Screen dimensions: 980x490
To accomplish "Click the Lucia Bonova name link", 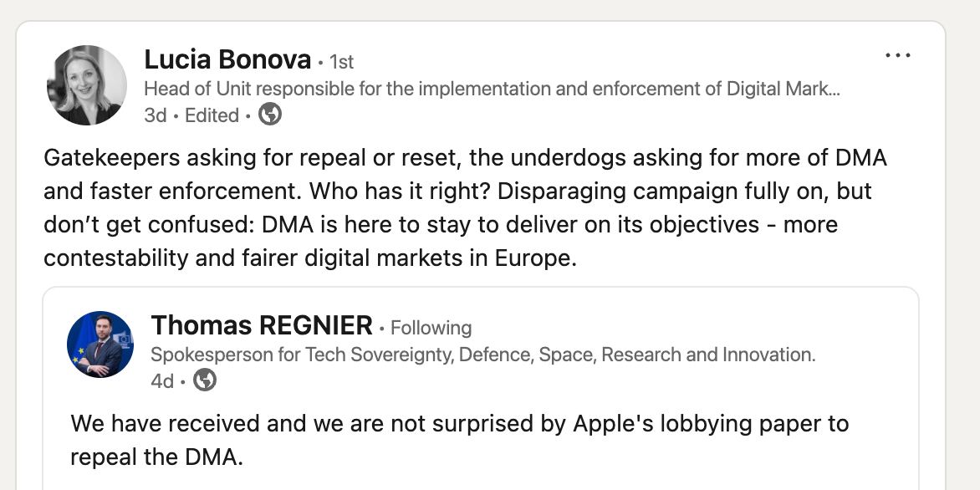I will tap(227, 60).
